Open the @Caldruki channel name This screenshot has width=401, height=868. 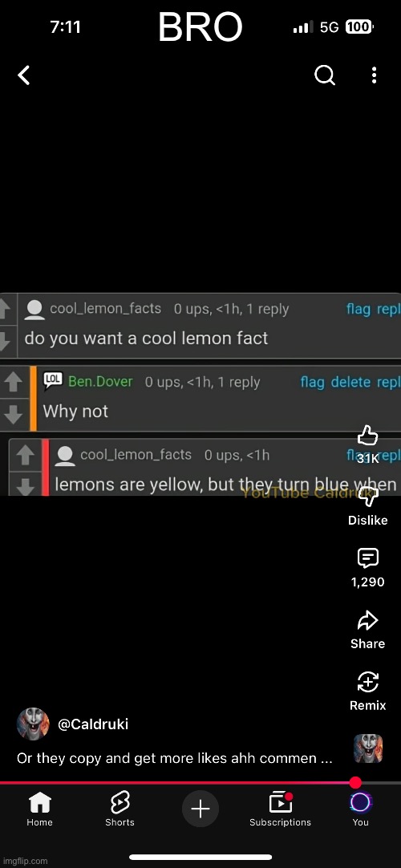(93, 724)
